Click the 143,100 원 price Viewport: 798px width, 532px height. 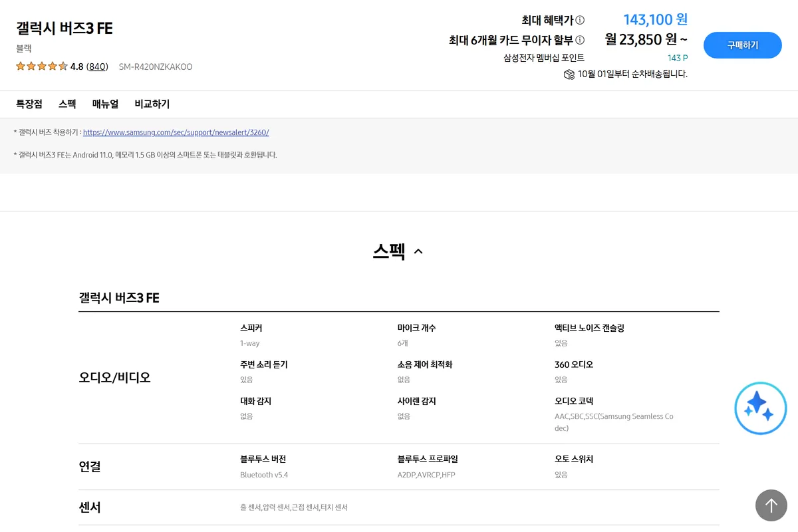point(656,19)
